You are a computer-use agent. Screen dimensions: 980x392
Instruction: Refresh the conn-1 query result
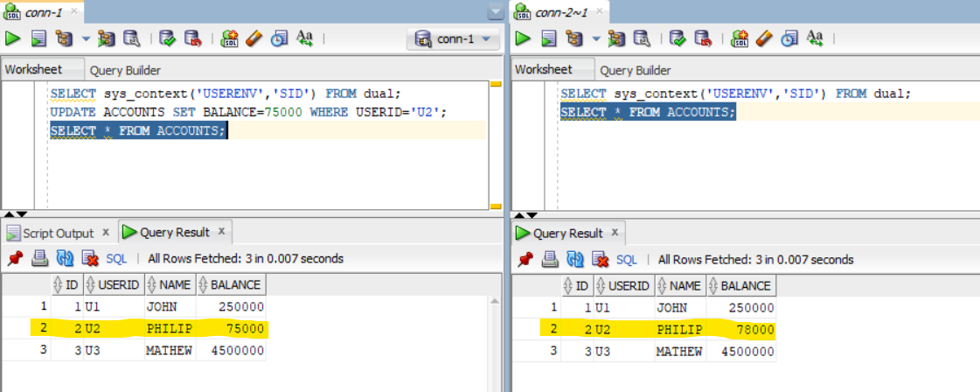tap(65, 258)
